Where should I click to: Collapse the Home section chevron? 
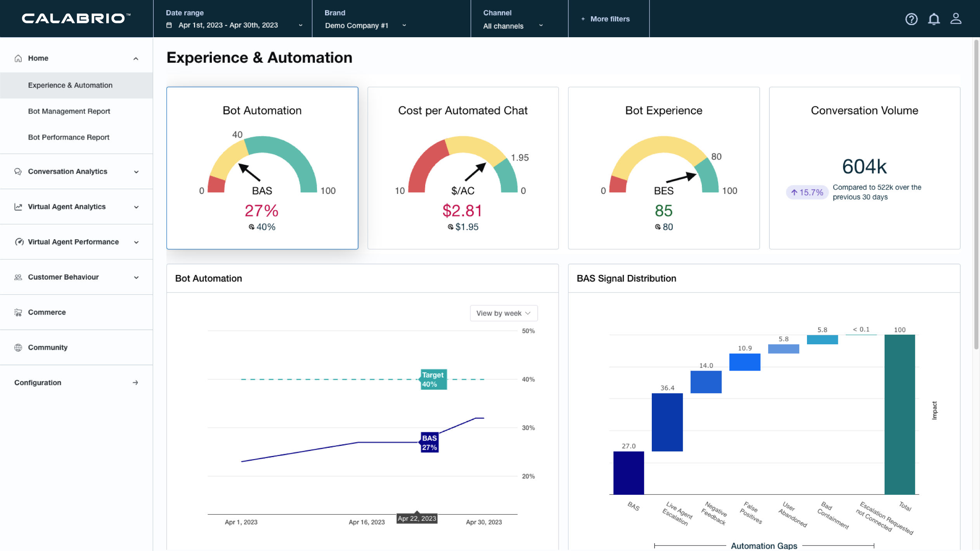[136, 59]
